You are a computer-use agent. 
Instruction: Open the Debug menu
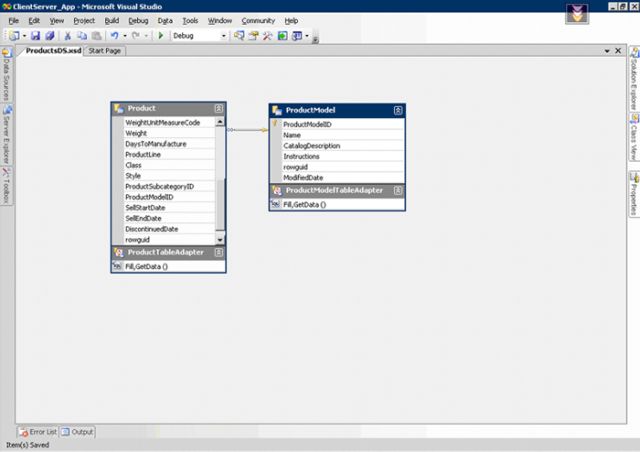(x=138, y=21)
